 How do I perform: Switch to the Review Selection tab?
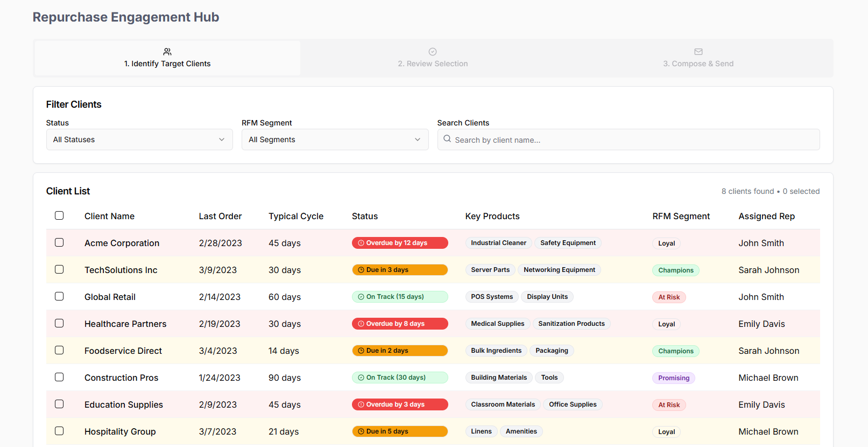click(x=433, y=58)
